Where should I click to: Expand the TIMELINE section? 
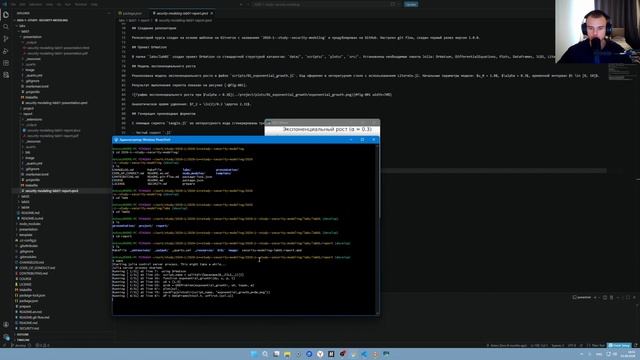(x=23, y=340)
